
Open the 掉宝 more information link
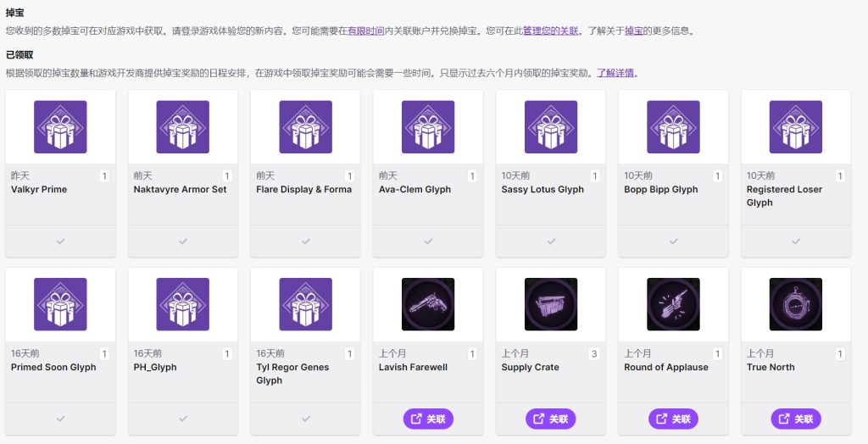point(634,31)
